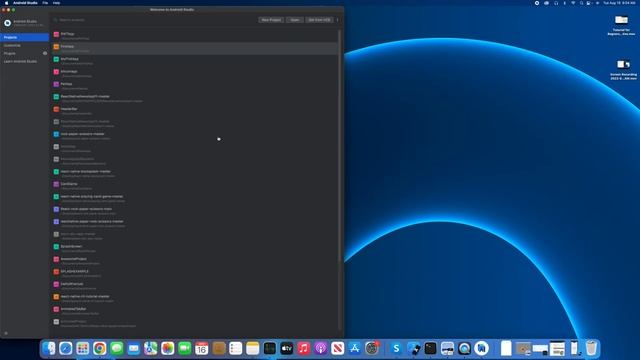Viewport: 640px width, 360px height.
Task: Click the Wi-Fi icon in menu bar
Action: [573, 3]
